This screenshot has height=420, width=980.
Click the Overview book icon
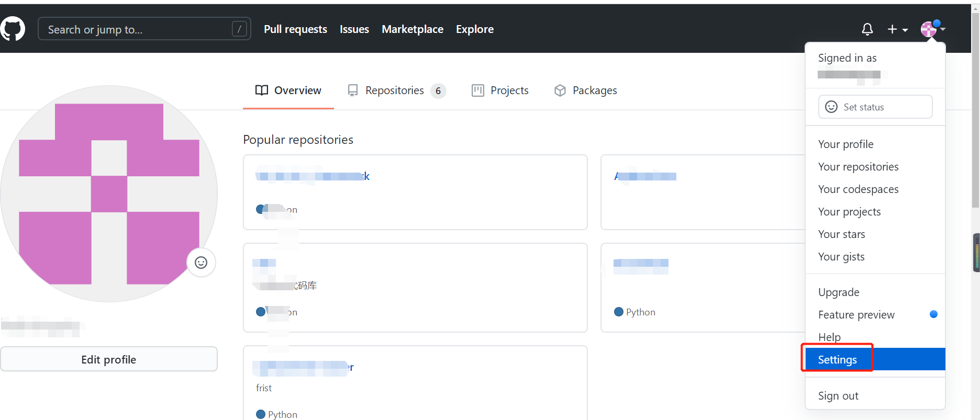point(262,90)
